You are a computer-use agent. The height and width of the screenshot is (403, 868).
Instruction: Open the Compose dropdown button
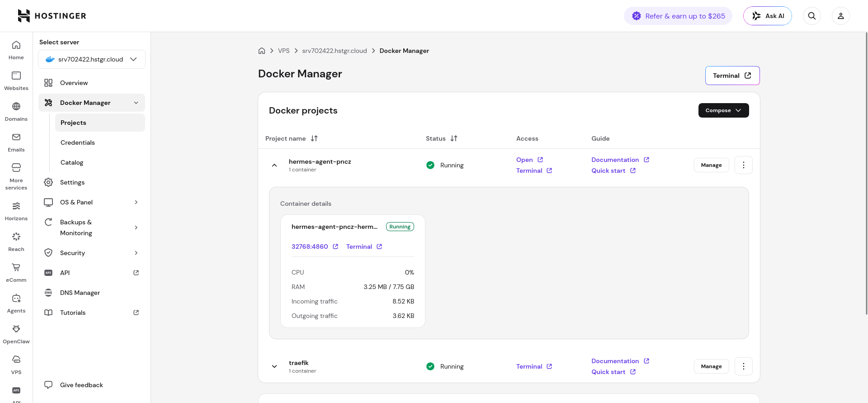pos(723,110)
